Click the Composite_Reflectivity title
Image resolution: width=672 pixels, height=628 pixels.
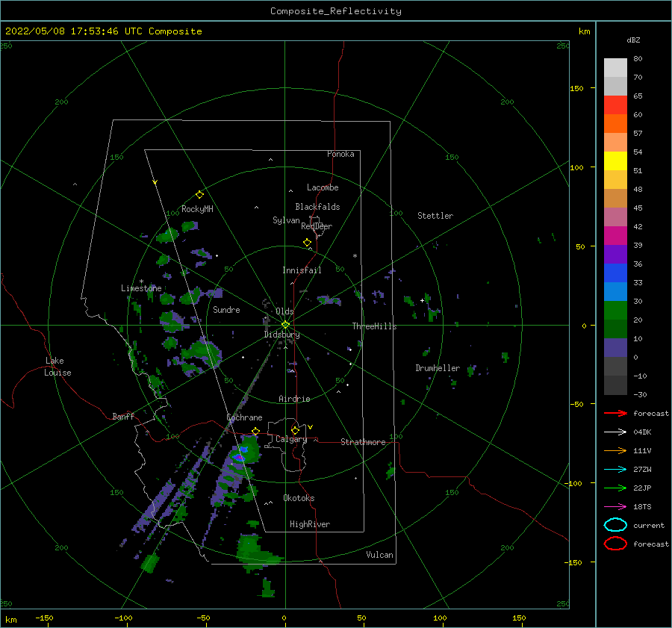pos(336,11)
